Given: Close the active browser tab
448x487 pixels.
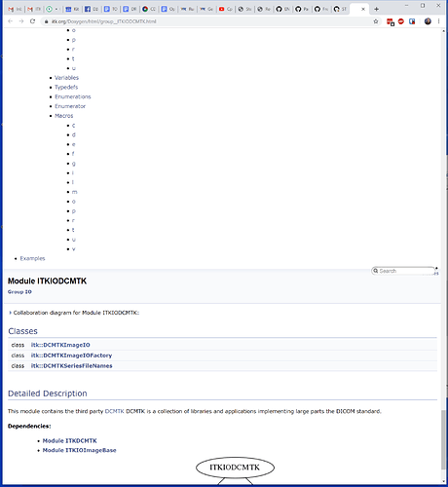Looking at the screenshot, I should click(363, 9).
